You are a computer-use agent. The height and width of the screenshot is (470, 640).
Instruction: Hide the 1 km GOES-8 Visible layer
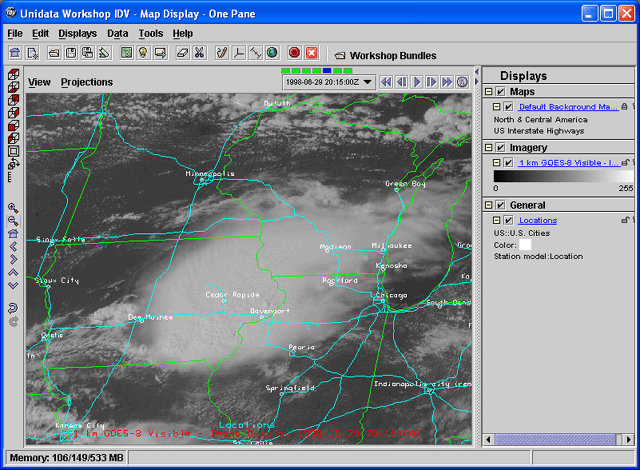pos(508,162)
